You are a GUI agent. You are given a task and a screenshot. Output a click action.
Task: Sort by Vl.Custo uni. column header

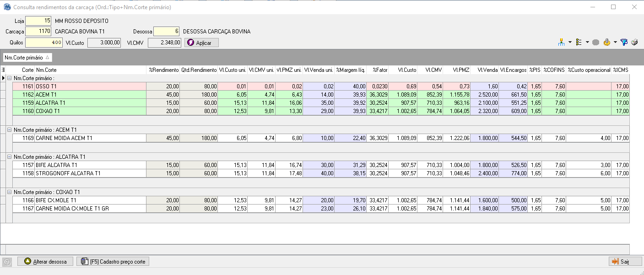233,70
